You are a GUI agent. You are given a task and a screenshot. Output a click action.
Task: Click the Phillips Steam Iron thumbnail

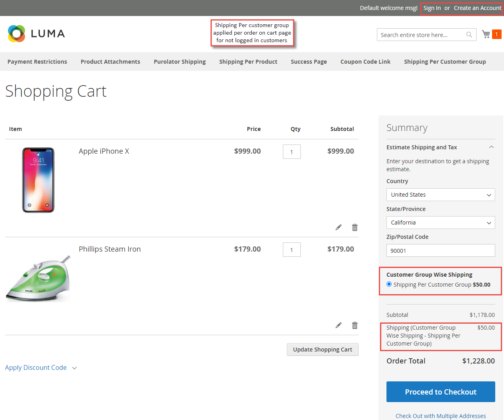coord(38,278)
